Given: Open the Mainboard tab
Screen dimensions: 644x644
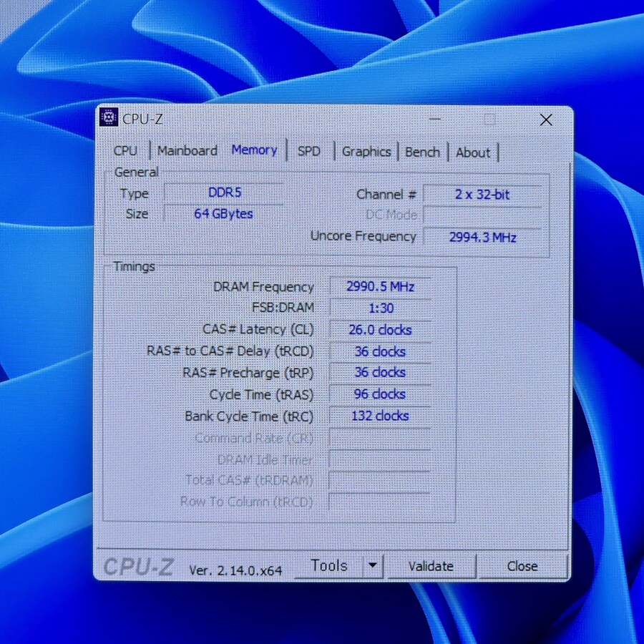Looking at the screenshot, I should (187, 151).
